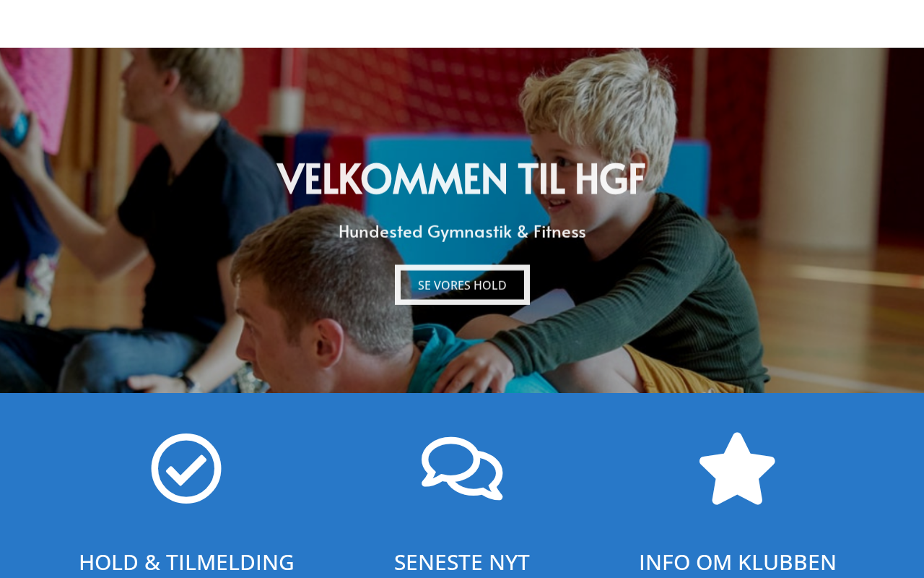Open INFO OM KLUBBEN heading
The width and height of the screenshot is (924, 578).
[x=737, y=562]
